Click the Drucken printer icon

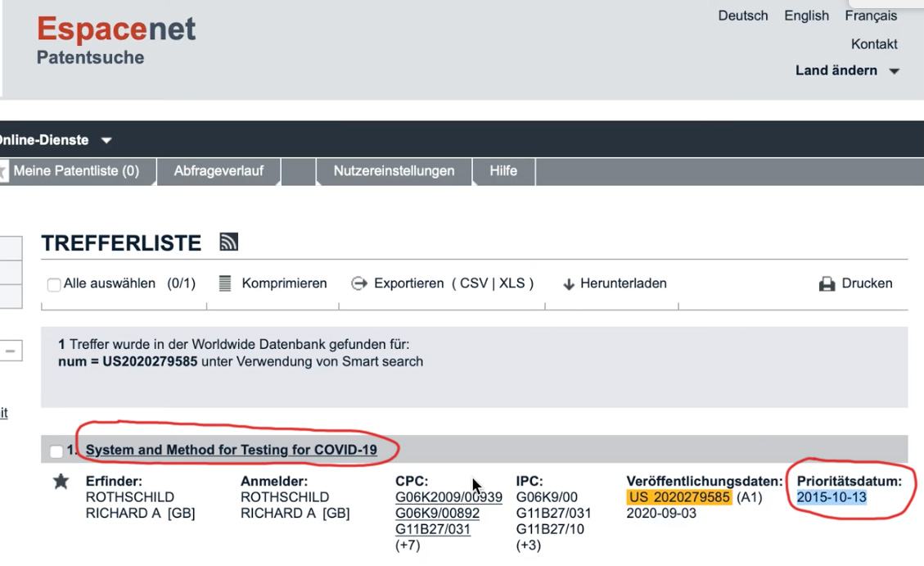point(827,284)
